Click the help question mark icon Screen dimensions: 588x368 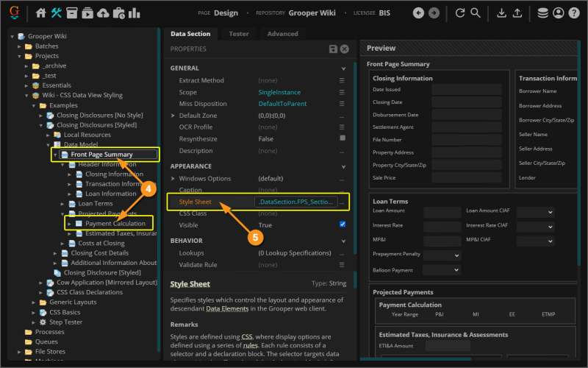pyautogui.click(x=575, y=13)
